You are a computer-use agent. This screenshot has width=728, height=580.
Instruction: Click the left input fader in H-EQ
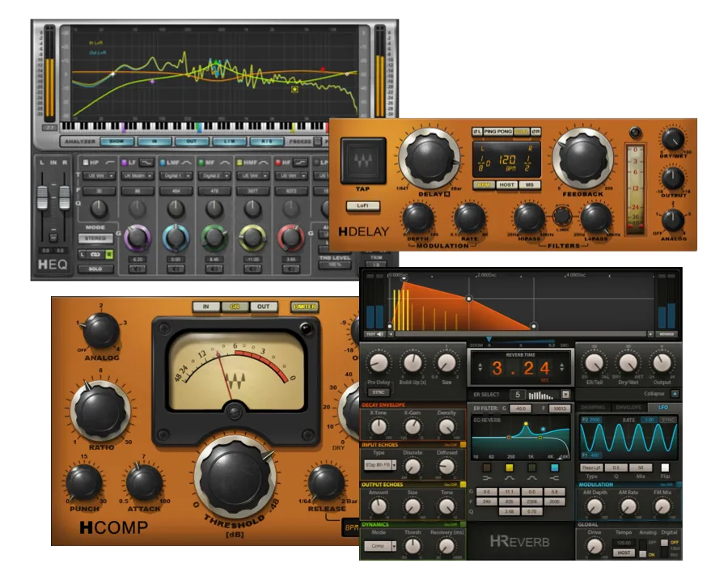pos(42,197)
